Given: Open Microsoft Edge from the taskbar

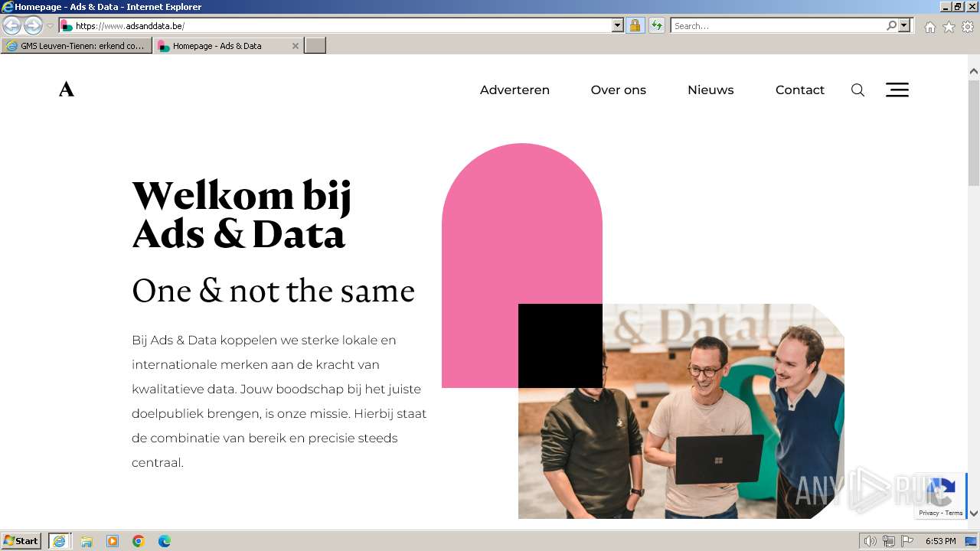Looking at the screenshot, I should pos(165,541).
